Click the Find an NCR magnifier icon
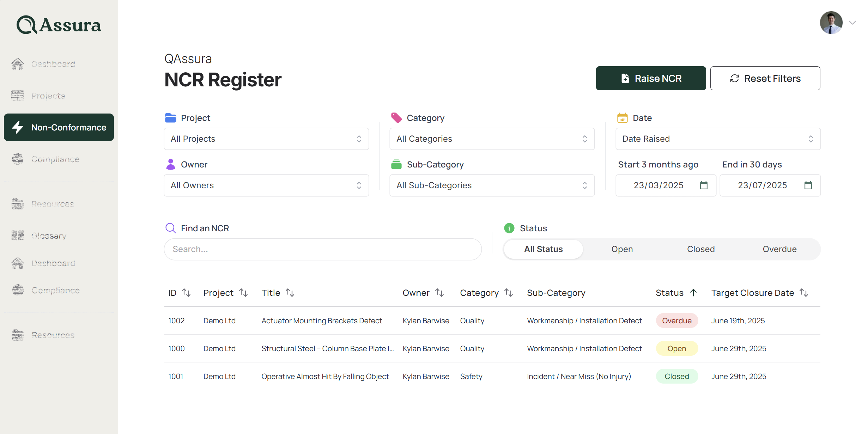 [171, 228]
